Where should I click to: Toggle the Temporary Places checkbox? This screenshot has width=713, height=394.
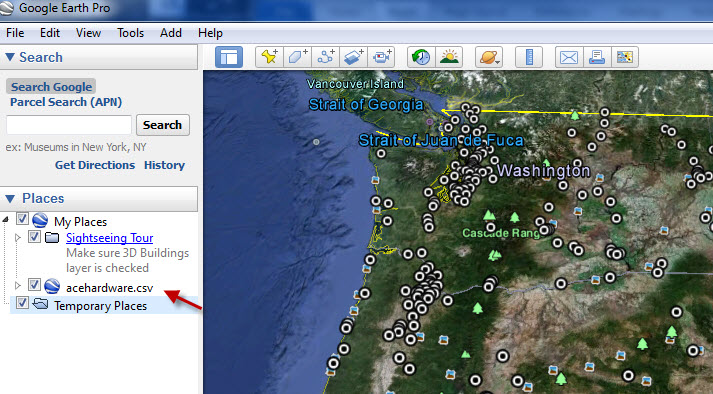click(x=22, y=303)
